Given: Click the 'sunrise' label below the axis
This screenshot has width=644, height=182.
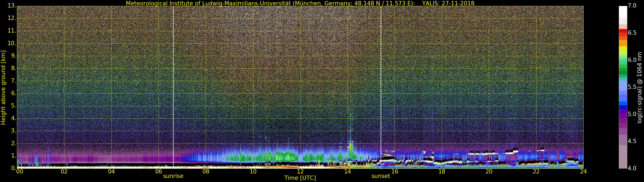Looking at the screenshot, I should coord(173,176).
